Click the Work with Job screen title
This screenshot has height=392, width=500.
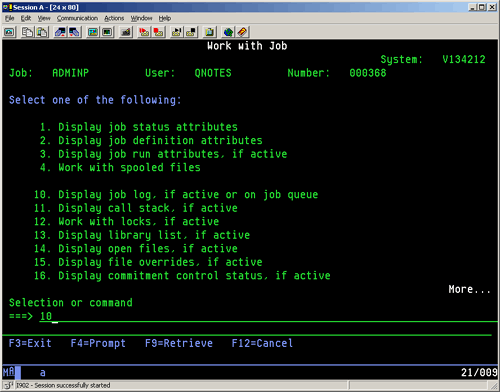(247, 46)
